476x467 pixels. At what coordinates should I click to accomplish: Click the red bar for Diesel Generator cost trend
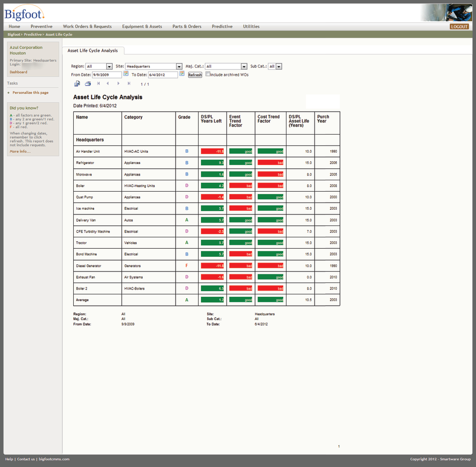[x=270, y=265]
